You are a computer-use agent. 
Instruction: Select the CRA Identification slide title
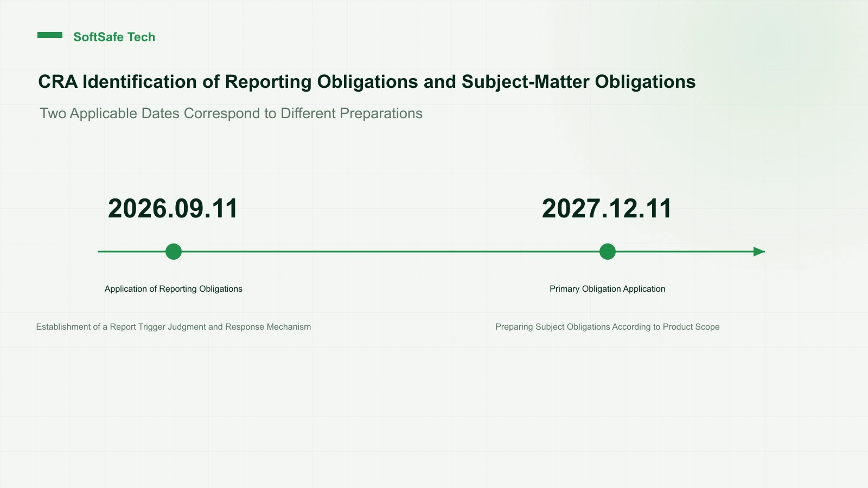[367, 82]
